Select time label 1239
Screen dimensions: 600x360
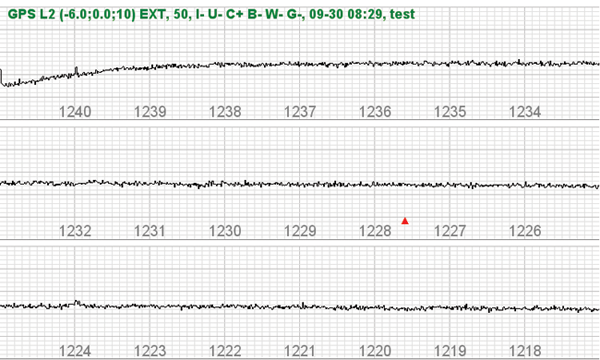pyautogui.click(x=150, y=112)
